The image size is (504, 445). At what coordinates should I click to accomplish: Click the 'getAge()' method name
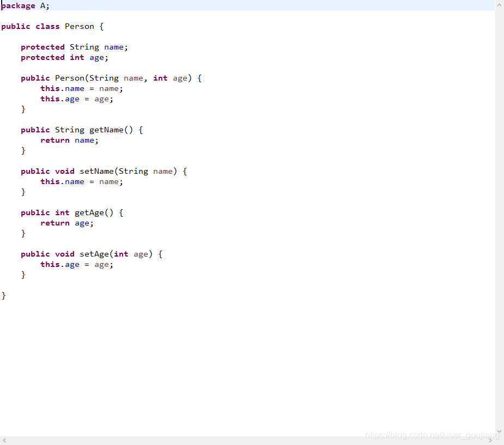pyautogui.click(x=94, y=213)
